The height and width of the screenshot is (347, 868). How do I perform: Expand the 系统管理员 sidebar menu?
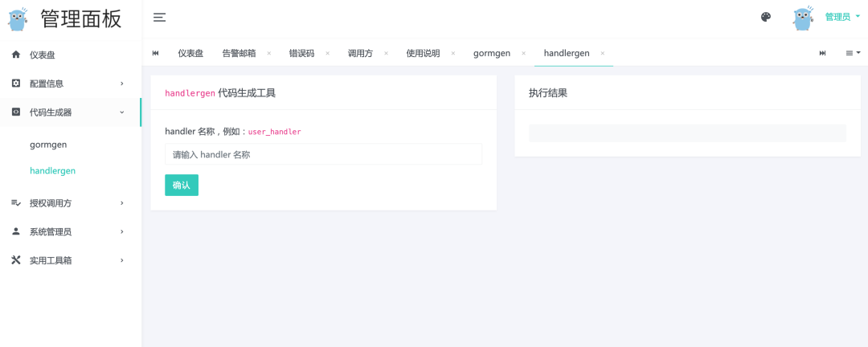[x=70, y=231]
